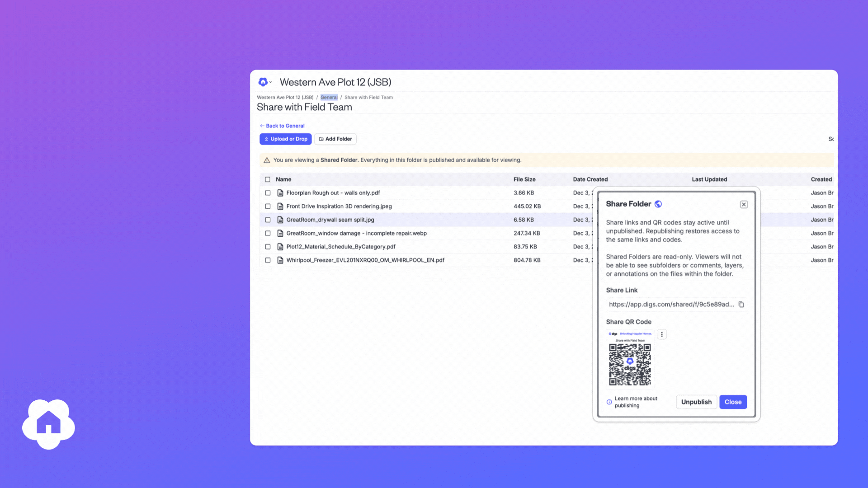Click the cloud house logo bottom left

pos(48,424)
